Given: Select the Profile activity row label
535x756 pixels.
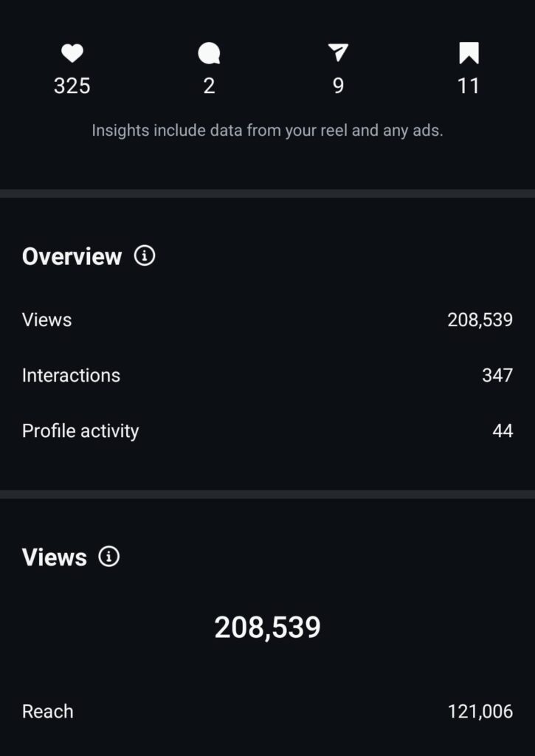Looking at the screenshot, I should click(x=80, y=431).
